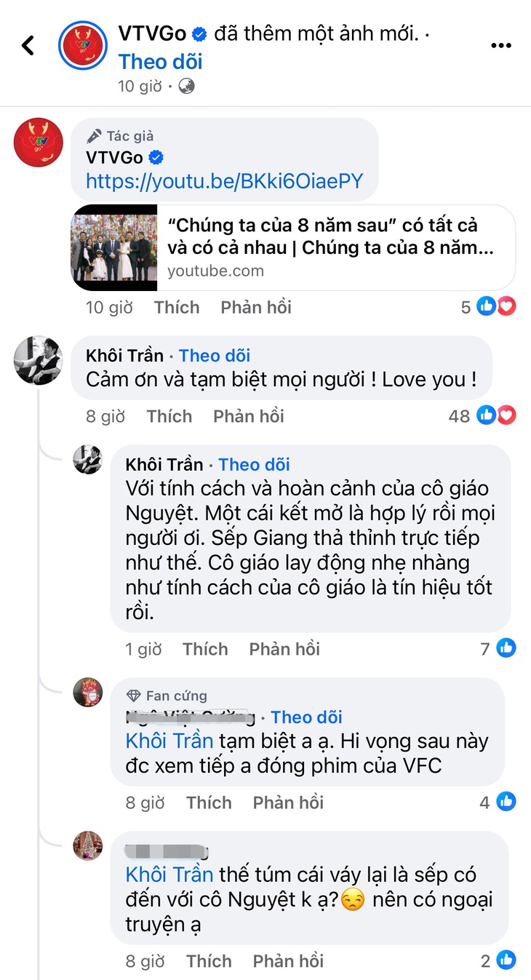
Task: Open the three-dot post options menu
Action: point(501,45)
